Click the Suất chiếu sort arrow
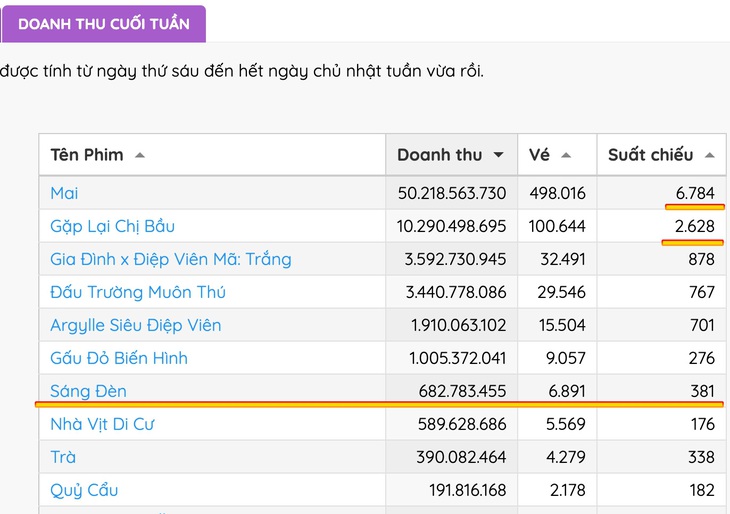 coord(709,155)
